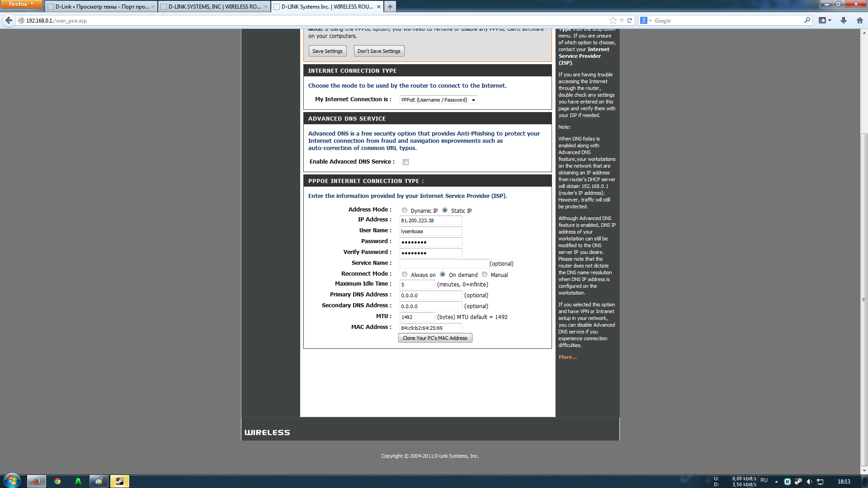
Task: Open My Internet Connection dropdown
Action: tap(438, 100)
